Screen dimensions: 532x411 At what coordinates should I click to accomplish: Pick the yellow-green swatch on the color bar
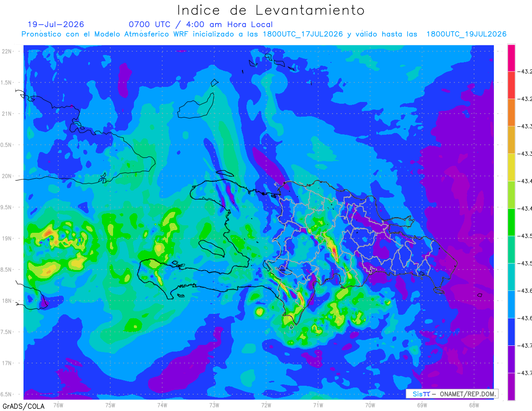point(511,195)
